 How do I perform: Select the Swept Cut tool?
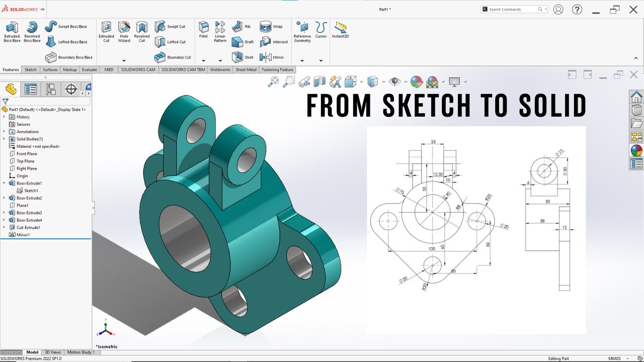tap(170, 26)
